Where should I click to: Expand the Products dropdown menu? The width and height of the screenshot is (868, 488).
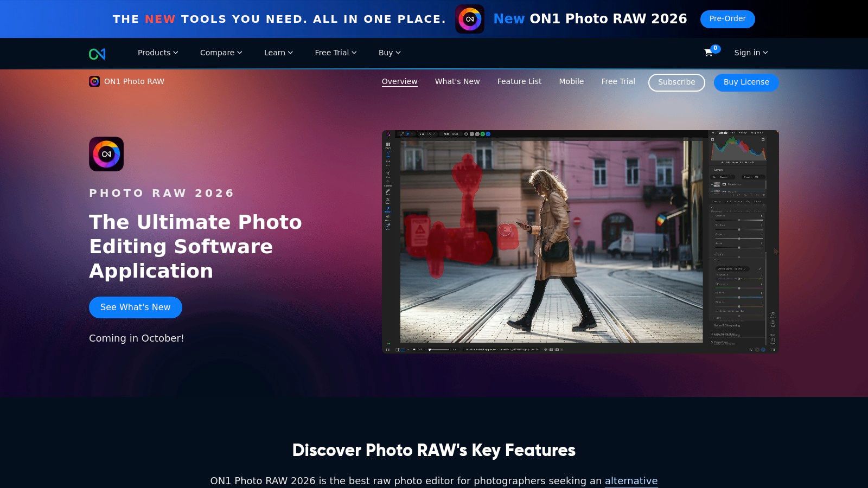click(x=157, y=53)
